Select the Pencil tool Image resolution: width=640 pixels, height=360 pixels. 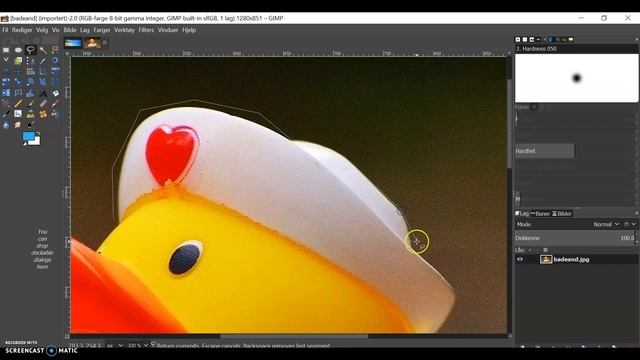pyautogui.click(x=18, y=103)
